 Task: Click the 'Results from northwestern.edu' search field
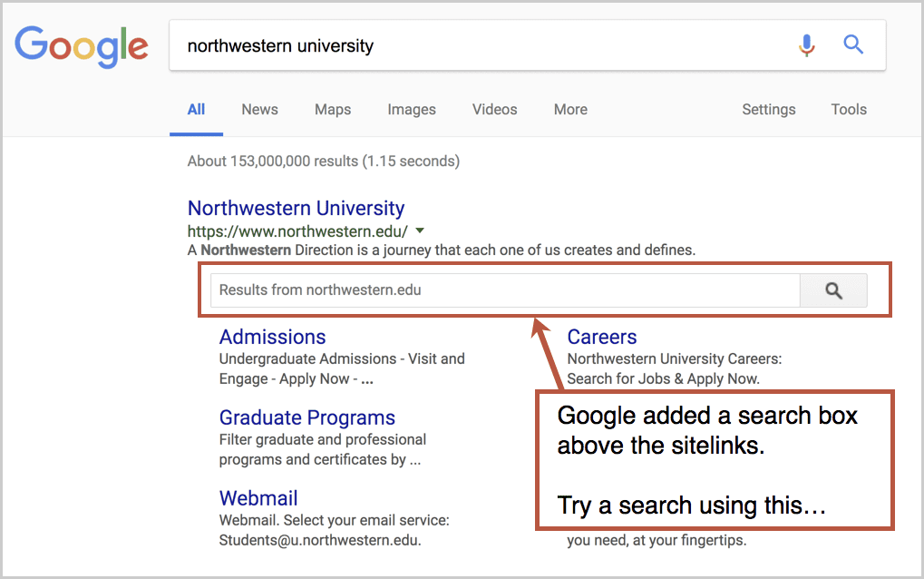[x=505, y=290]
